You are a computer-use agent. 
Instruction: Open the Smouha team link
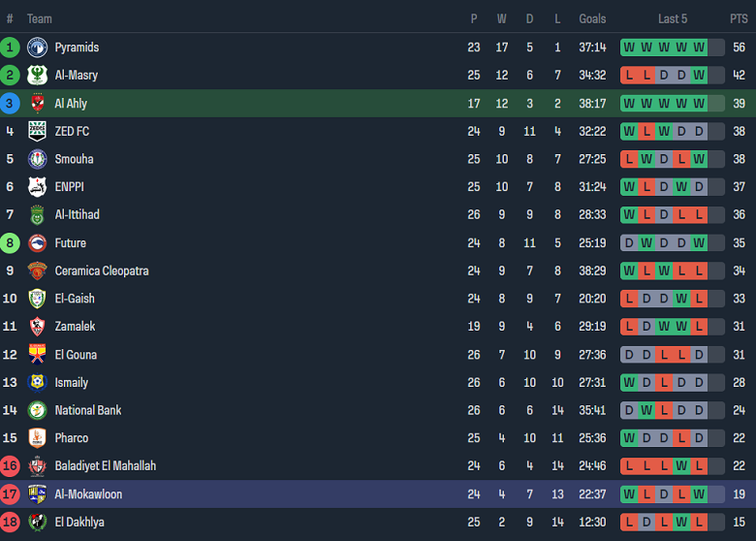pos(74,159)
